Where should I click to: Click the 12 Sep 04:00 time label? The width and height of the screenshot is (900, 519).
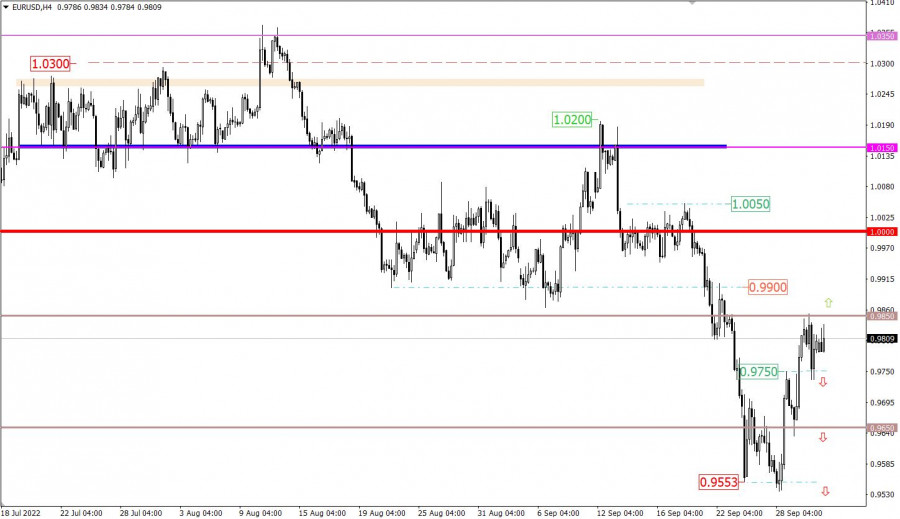coord(620,513)
